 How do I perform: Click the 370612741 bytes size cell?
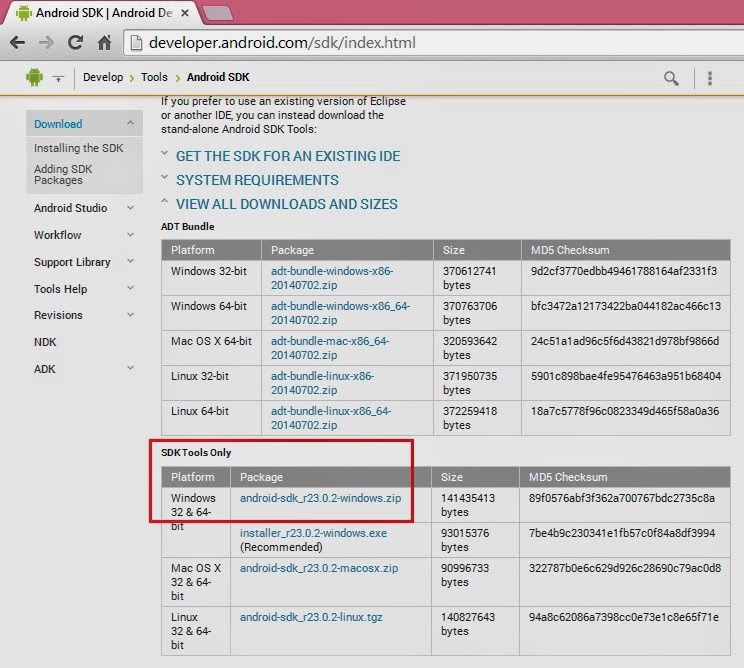click(x=477, y=278)
